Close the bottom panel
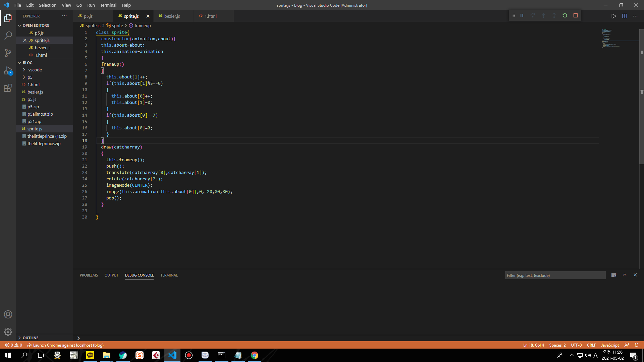Viewport: 644px width, 362px height. coord(635,275)
